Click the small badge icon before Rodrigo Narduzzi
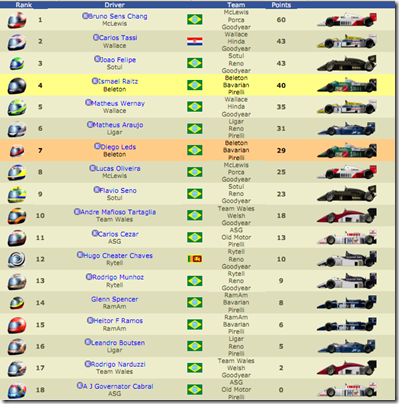Image resolution: width=399 pixels, height=404 pixels. 88,364
